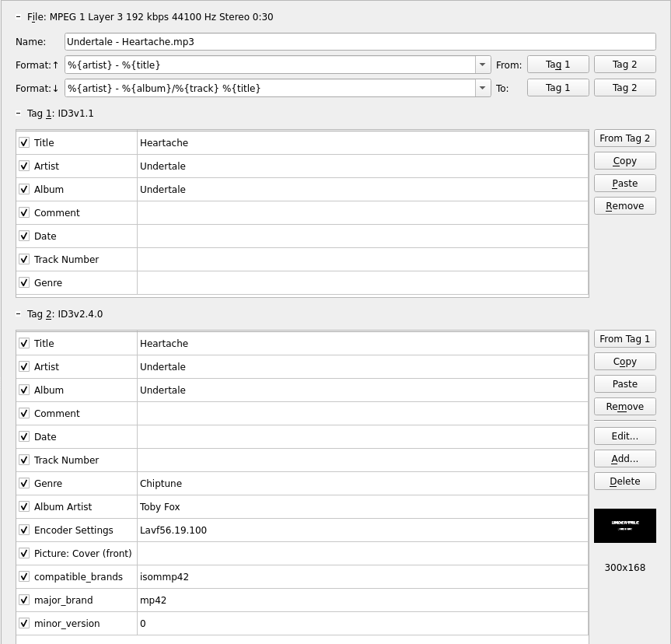Collapse the Tag 1 ID3v1.1 section
Screen dimensions: 671x644
pyautogui.click(x=18, y=113)
